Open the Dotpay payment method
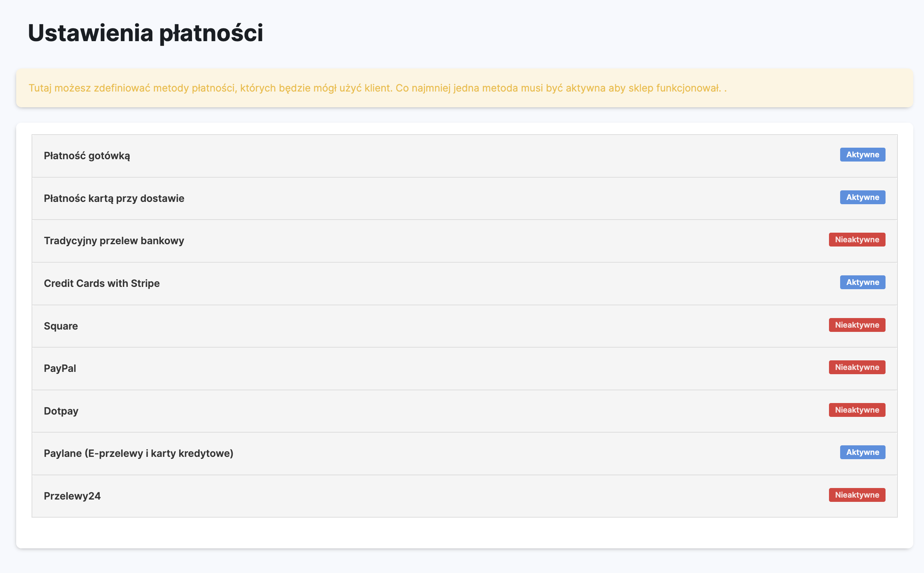924x573 pixels. (61, 411)
